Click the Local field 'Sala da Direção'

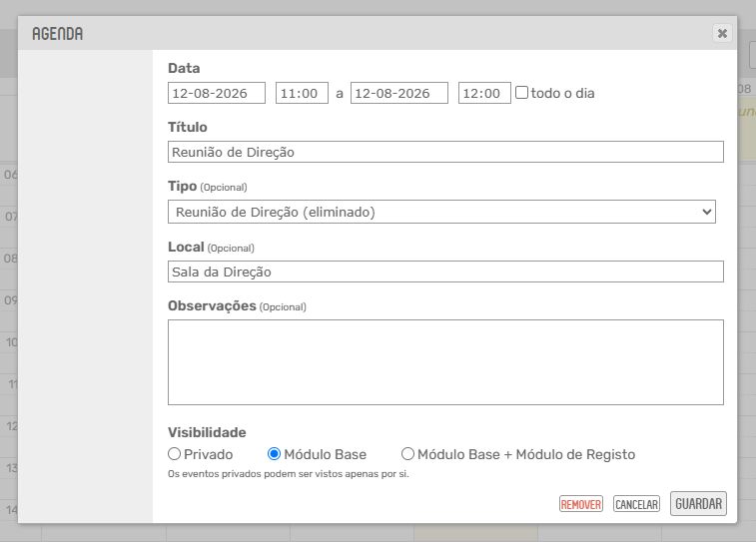pyautogui.click(x=445, y=271)
